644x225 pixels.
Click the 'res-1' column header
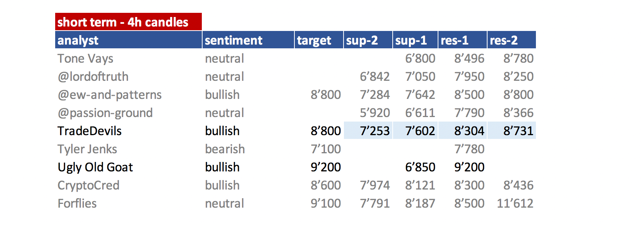pos(463,40)
